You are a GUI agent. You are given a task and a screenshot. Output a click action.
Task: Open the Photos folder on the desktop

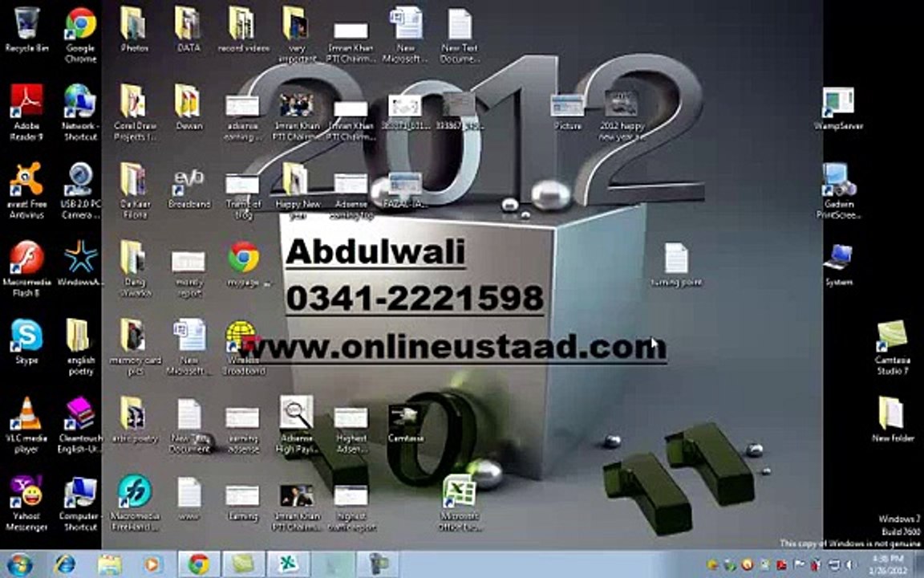(135, 30)
